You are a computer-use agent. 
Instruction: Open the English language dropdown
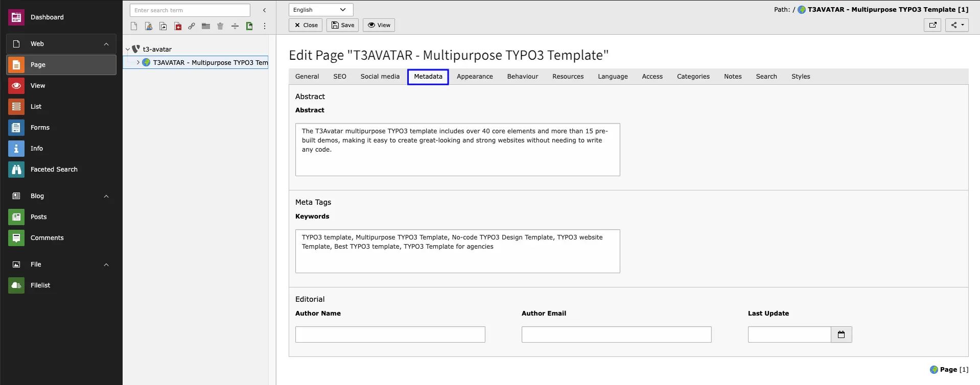[321, 10]
